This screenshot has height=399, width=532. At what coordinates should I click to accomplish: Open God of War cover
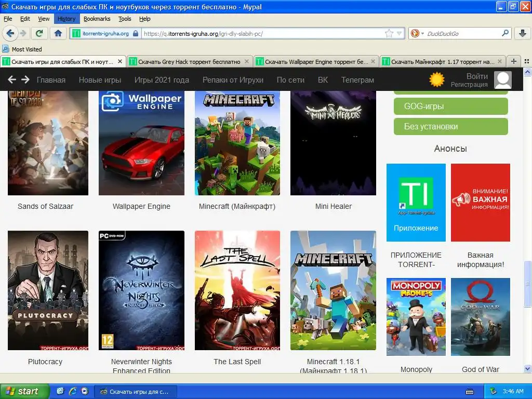(481, 317)
